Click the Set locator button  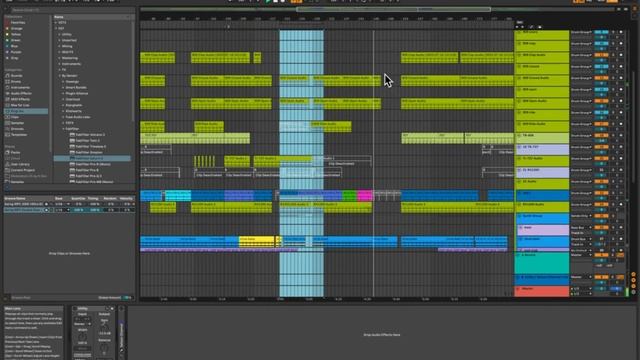pyautogui.click(x=520, y=22)
